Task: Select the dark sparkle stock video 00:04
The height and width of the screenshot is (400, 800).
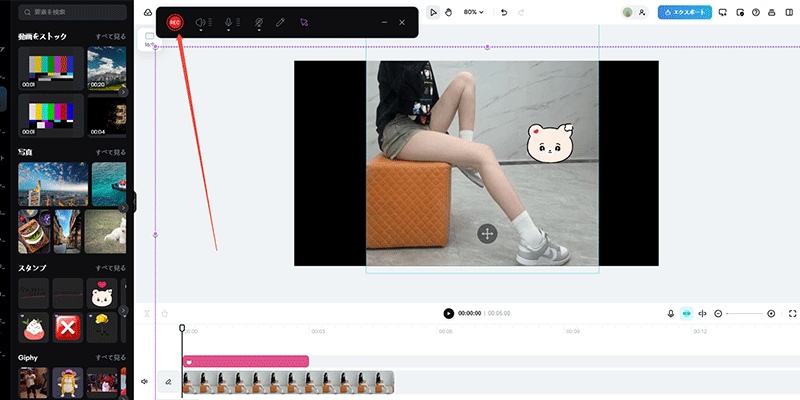Action: (107, 116)
